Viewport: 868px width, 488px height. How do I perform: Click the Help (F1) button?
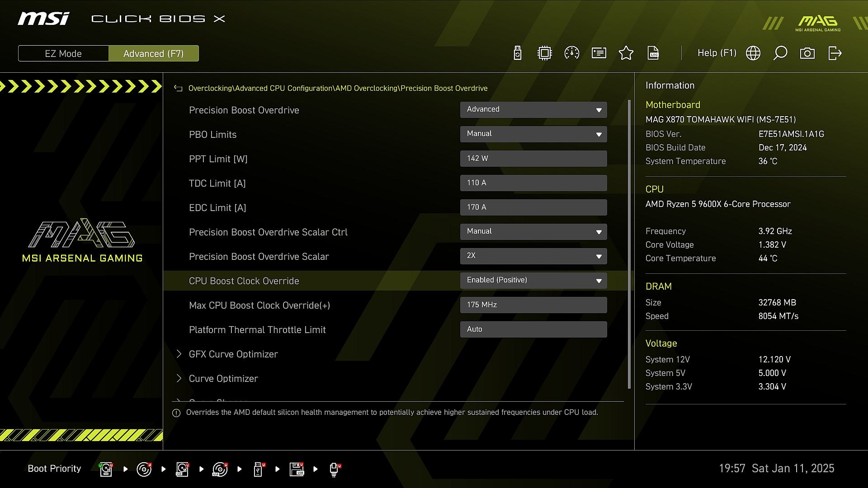tap(717, 53)
